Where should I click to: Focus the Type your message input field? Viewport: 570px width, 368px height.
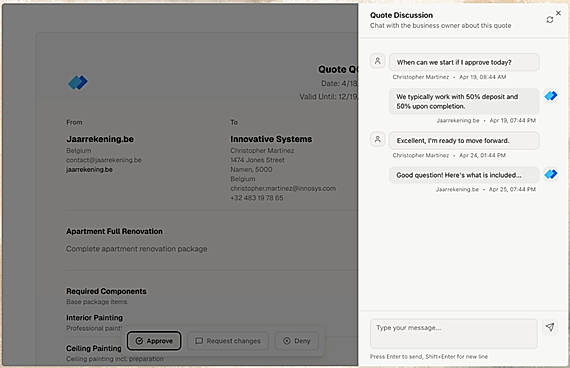pyautogui.click(x=454, y=333)
